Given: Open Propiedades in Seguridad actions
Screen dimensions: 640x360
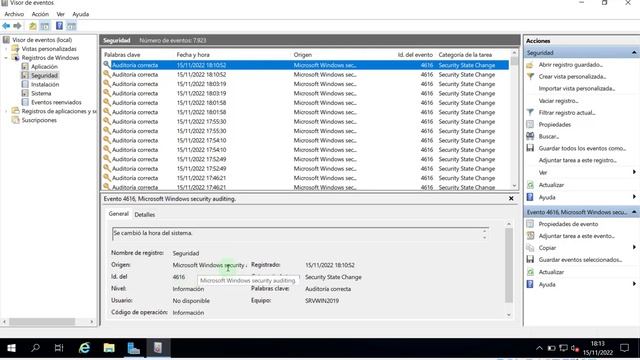Looking at the screenshot, I should pyautogui.click(x=554, y=124).
